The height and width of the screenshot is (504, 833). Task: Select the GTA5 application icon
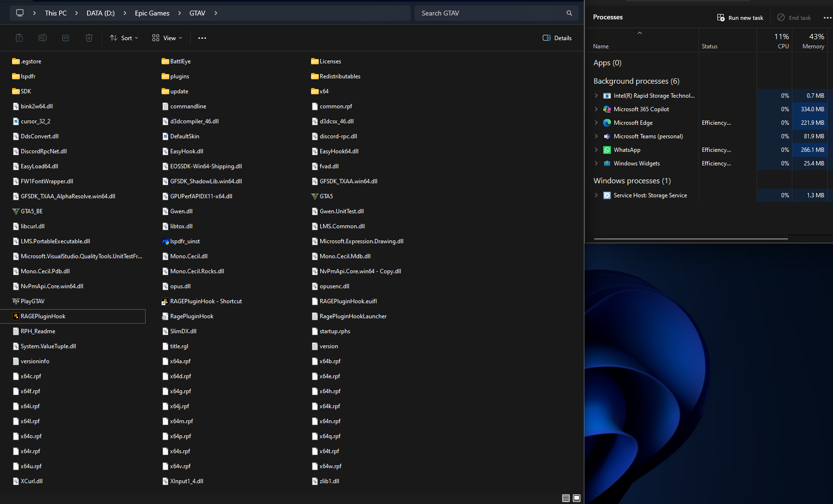pyautogui.click(x=315, y=196)
